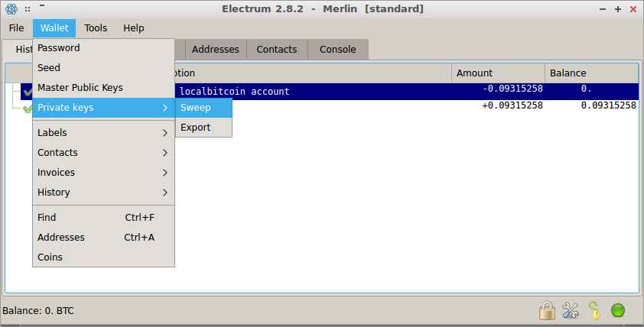This screenshot has width=644, height=327.
Task: Expand the Invoices submenu
Action: (x=103, y=173)
